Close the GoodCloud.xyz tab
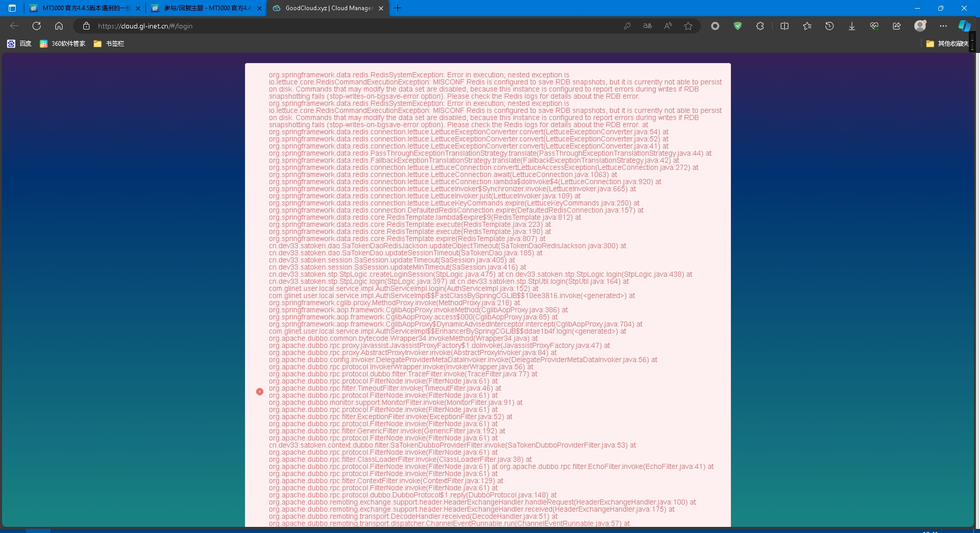Image resolution: width=980 pixels, height=533 pixels. pos(381,8)
